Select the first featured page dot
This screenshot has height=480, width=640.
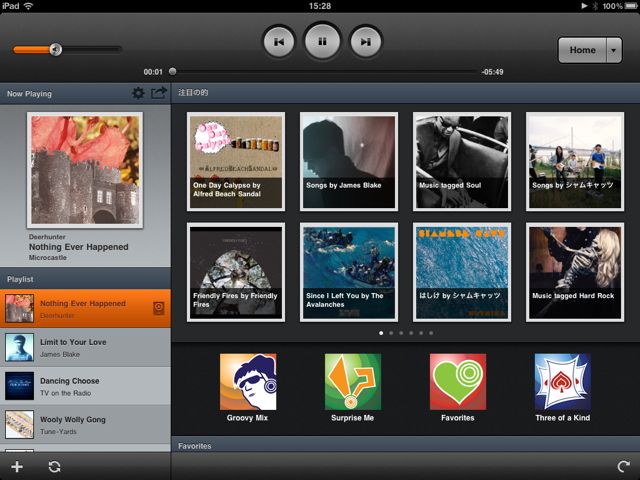[381, 333]
